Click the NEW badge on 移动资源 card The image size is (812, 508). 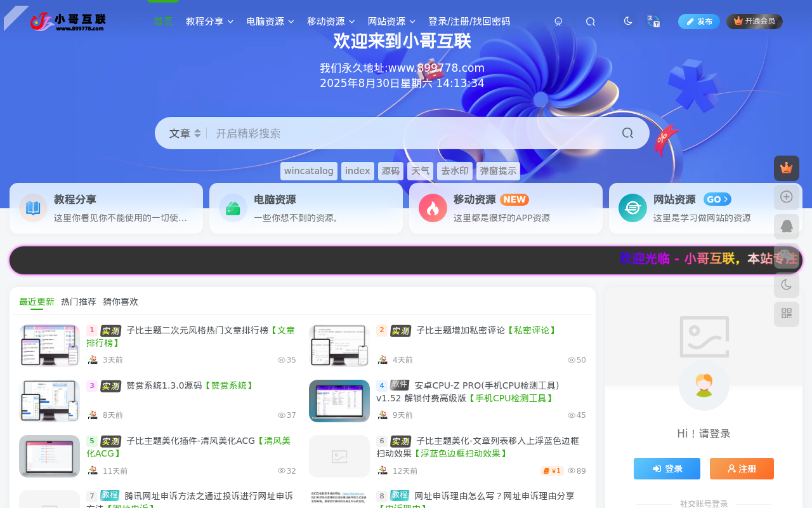coord(514,199)
